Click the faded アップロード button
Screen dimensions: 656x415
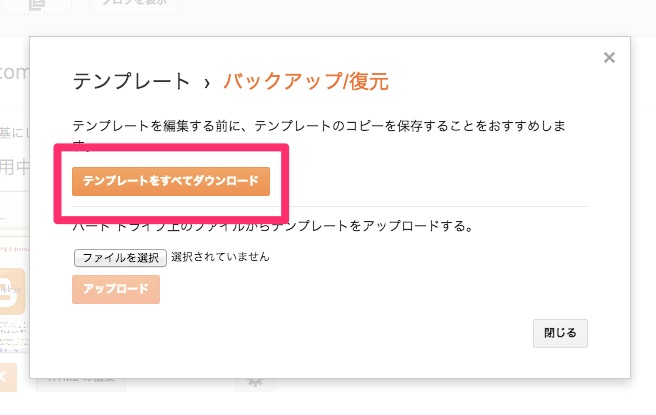click(116, 289)
